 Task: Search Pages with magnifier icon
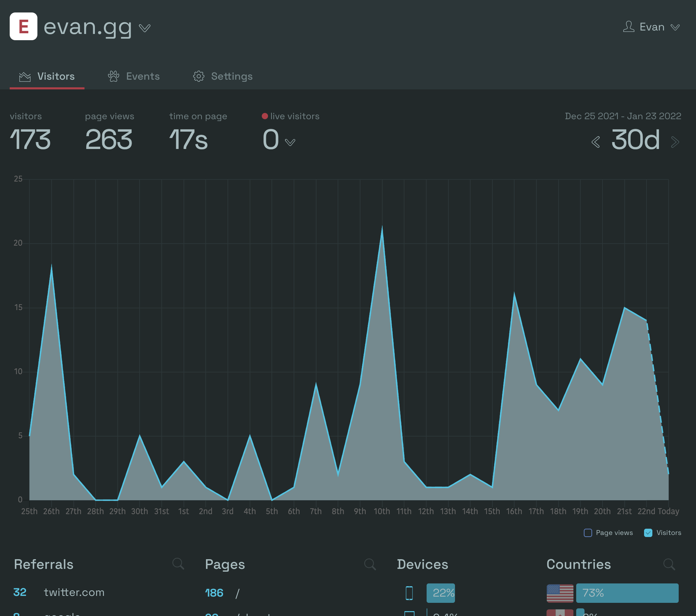[x=370, y=564]
